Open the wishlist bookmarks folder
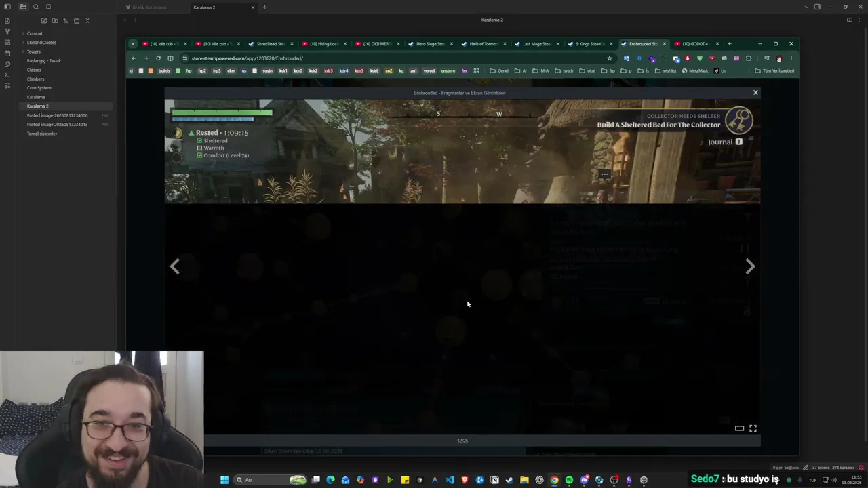This screenshot has height=488, width=868. pos(666,70)
